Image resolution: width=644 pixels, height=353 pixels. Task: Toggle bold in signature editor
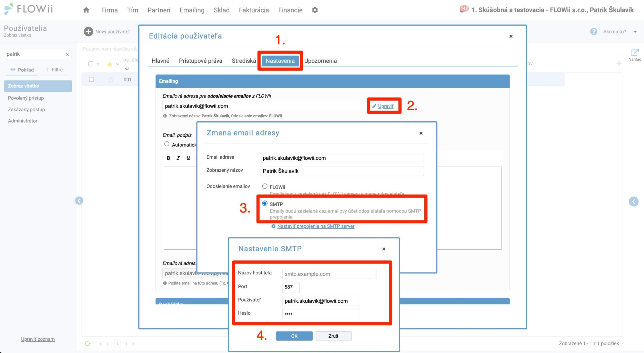(x=168, y=158)
